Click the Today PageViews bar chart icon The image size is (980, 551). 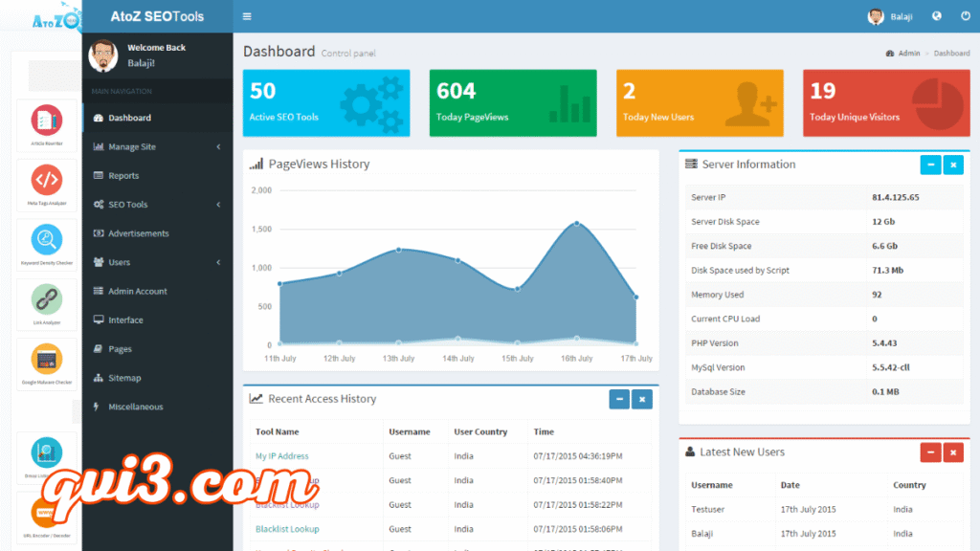569,104
